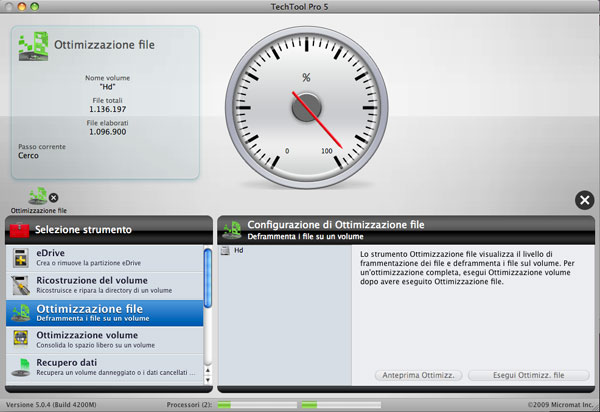This screenshot has width=600, height=412.
Task: Click the Anteprima Ottimizz. button
Action: coord(418,375)
